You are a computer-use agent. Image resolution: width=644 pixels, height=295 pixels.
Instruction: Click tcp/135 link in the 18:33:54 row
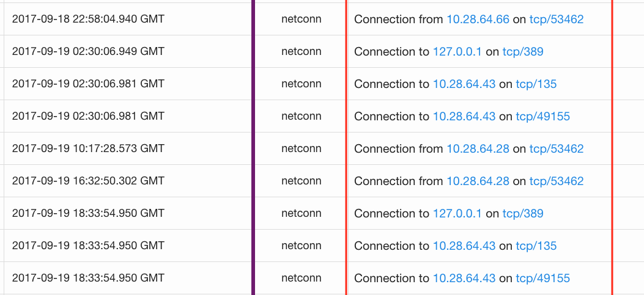point(536,246)
